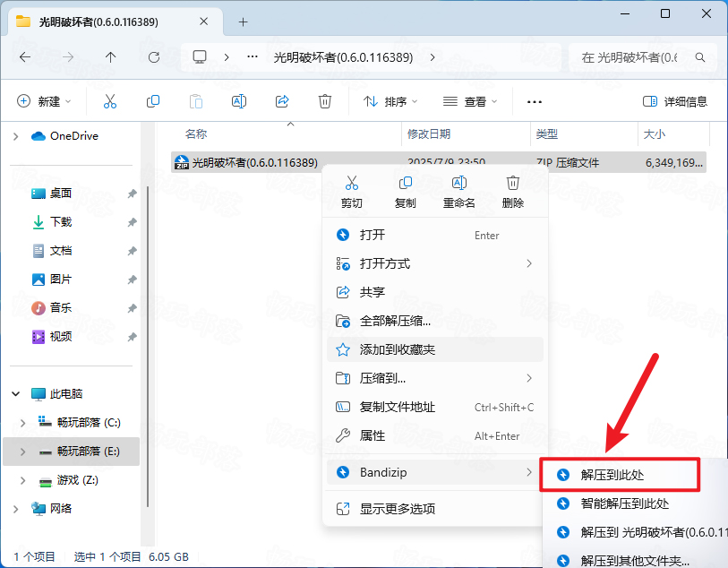The width and height of the screenshot is (728, 568).
Task: Click the Back navigation arrow
Action: pos(25,57)
